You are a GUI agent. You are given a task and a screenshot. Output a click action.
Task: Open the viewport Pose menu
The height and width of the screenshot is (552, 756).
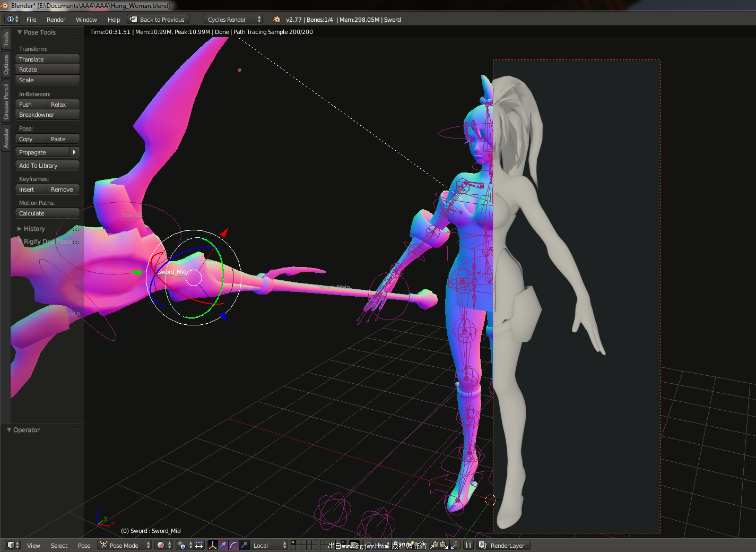tap(84, 546)
